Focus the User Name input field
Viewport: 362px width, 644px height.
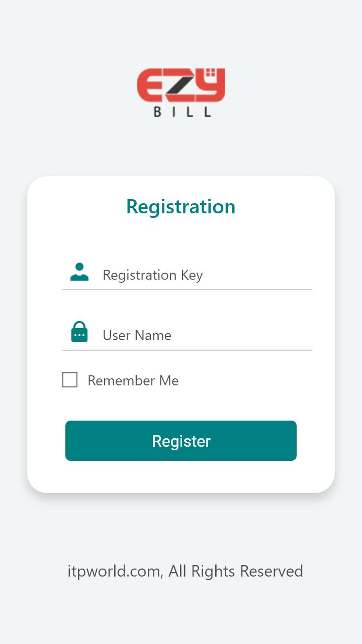(206, 336)
